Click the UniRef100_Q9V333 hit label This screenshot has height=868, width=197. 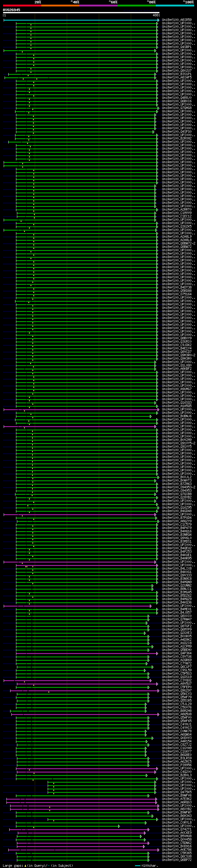click(x=177, y=575)
